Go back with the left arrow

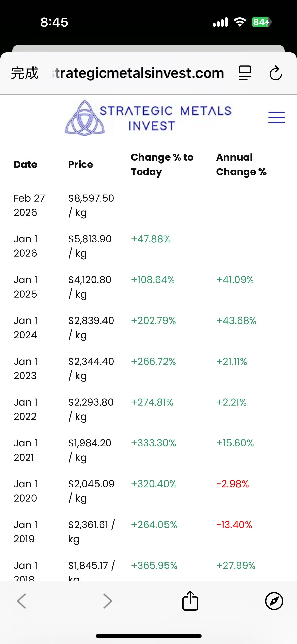22,601
